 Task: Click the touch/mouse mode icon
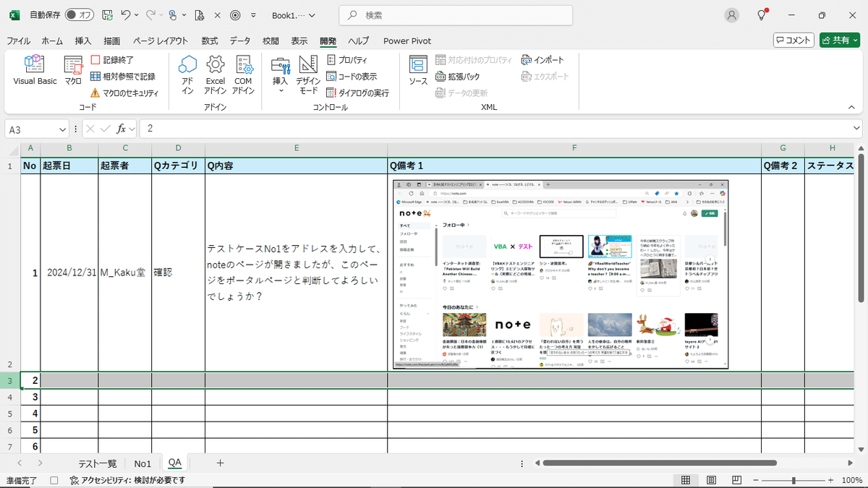(x=172, y=15)
